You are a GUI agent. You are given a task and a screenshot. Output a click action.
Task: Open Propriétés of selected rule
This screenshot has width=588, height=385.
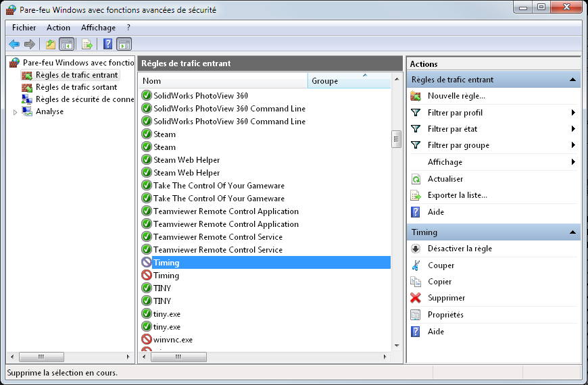[445, 315]
